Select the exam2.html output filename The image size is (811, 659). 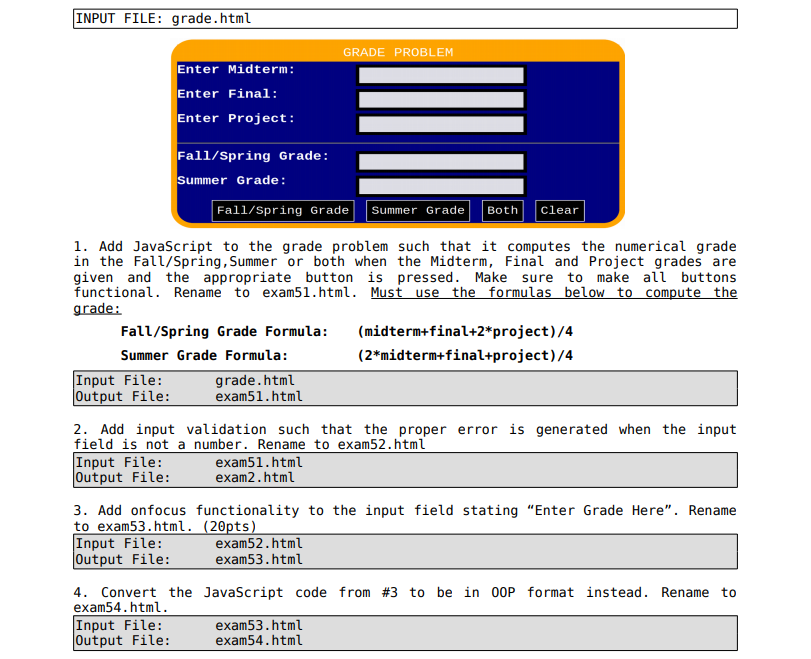250,477
